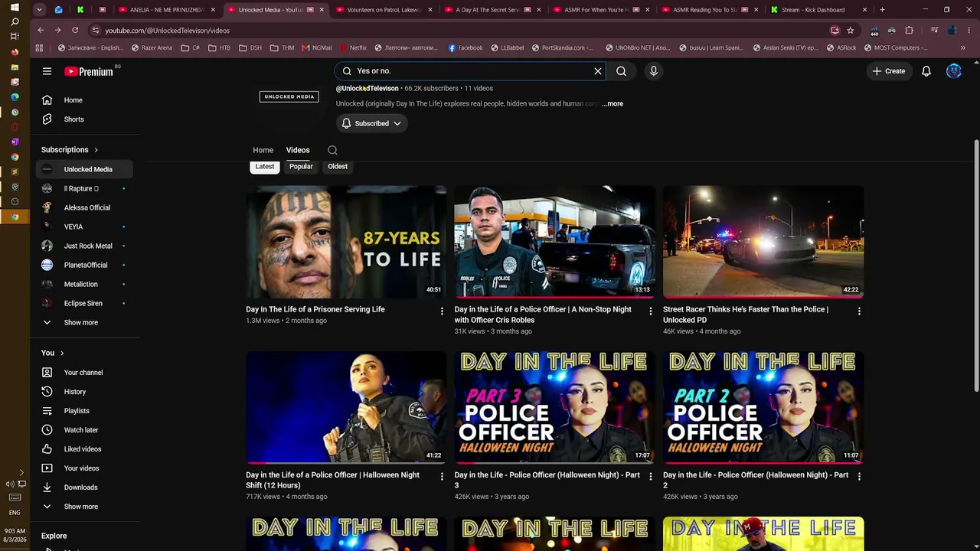
Task: Open more actions for Street Racer video
Action: pyautogui.click(x=859, y=311)
